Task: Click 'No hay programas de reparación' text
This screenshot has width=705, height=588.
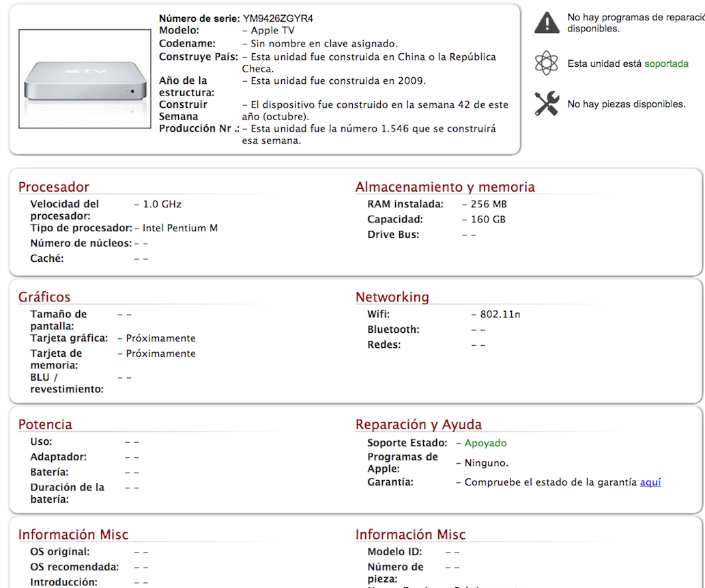Action: coord(636,23)
